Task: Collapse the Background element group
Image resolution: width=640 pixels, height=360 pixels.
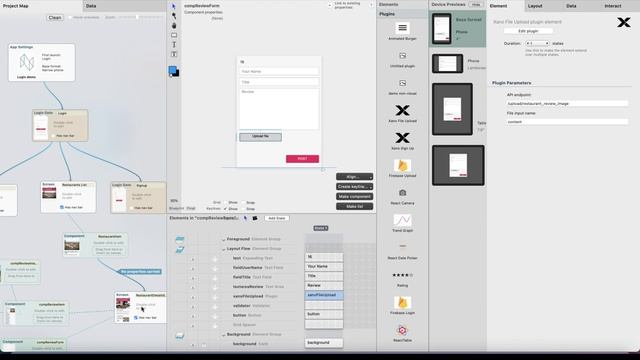Action: pos(223,335)
